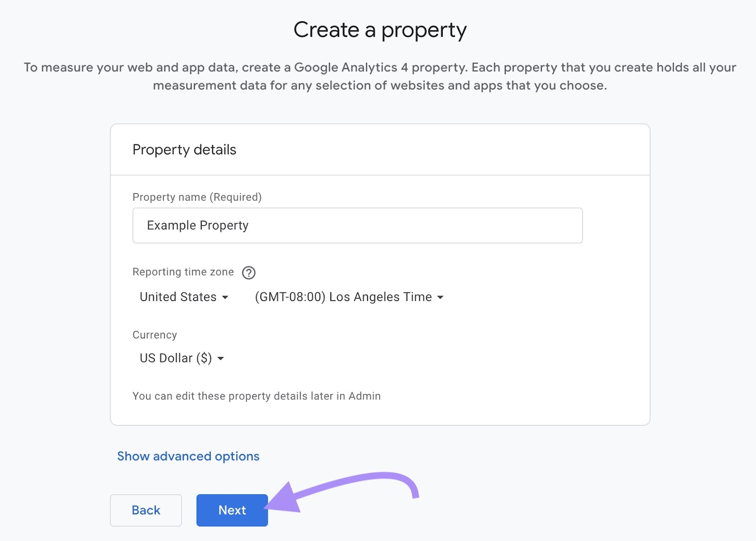Expand the Show advanced options section
756x541 pixels.
pyautogui.click(x=188, y=456)
